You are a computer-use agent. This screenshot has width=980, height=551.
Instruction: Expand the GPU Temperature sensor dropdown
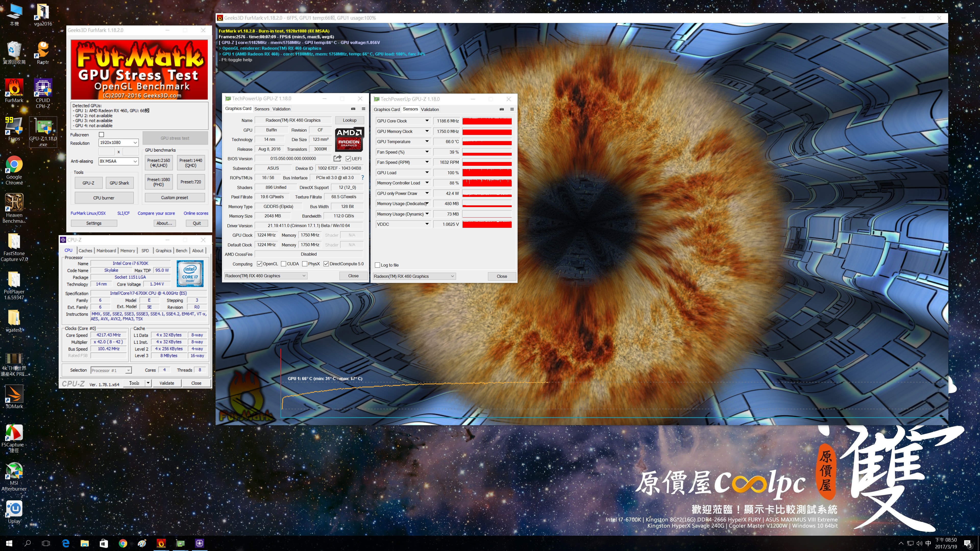tap(427, 142)
